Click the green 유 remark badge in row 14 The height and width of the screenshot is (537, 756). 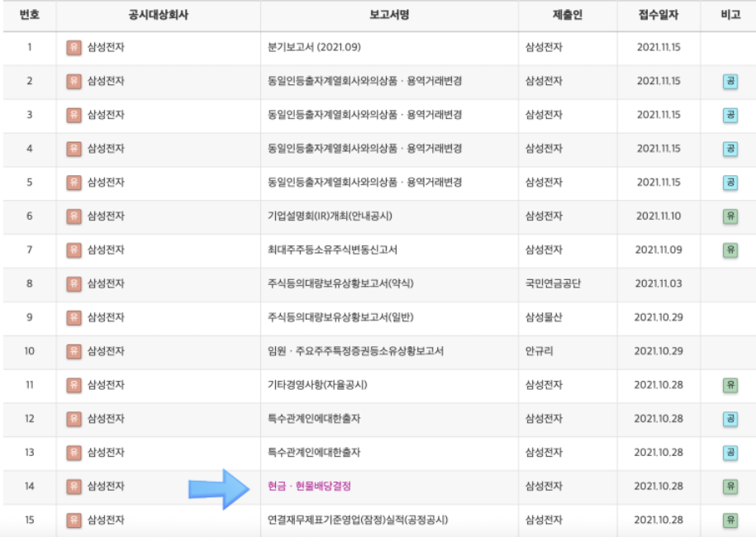pos(730,486)
